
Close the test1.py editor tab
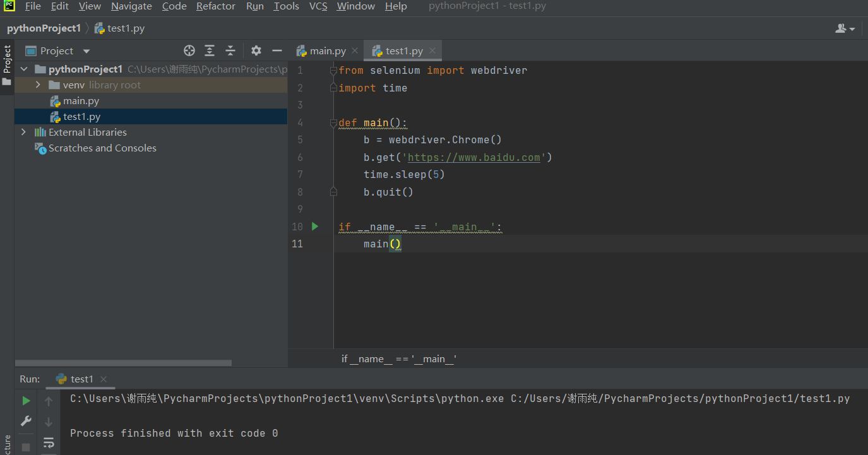(x=432, y=51)
